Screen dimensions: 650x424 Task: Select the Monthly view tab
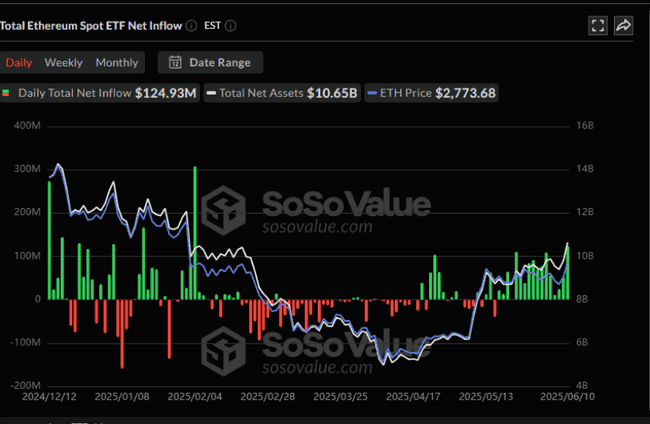point(116,62)
